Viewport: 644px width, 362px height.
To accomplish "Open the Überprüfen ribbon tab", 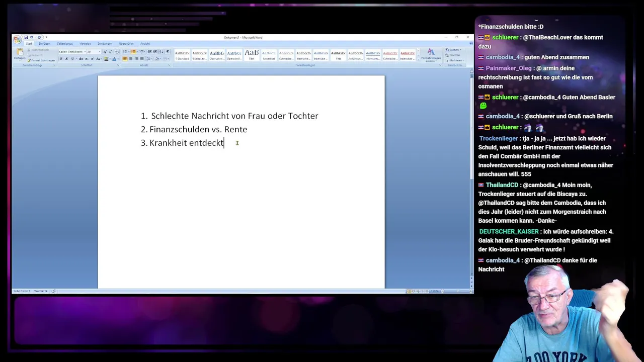I will (x=126, y=44).
